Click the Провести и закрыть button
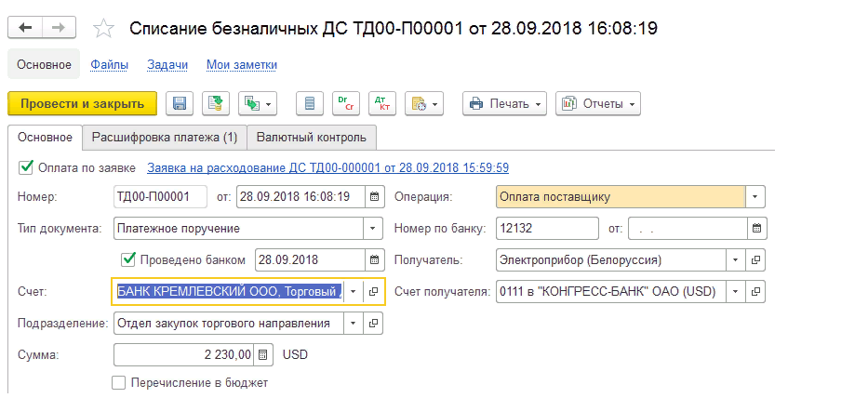Image resolution: width=868 pixels, height=398 pixels. coord(82,103)
